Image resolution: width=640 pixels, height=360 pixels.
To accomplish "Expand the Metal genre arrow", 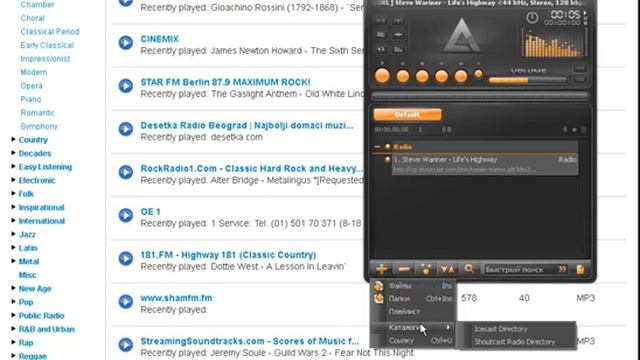I will point(13,261).
